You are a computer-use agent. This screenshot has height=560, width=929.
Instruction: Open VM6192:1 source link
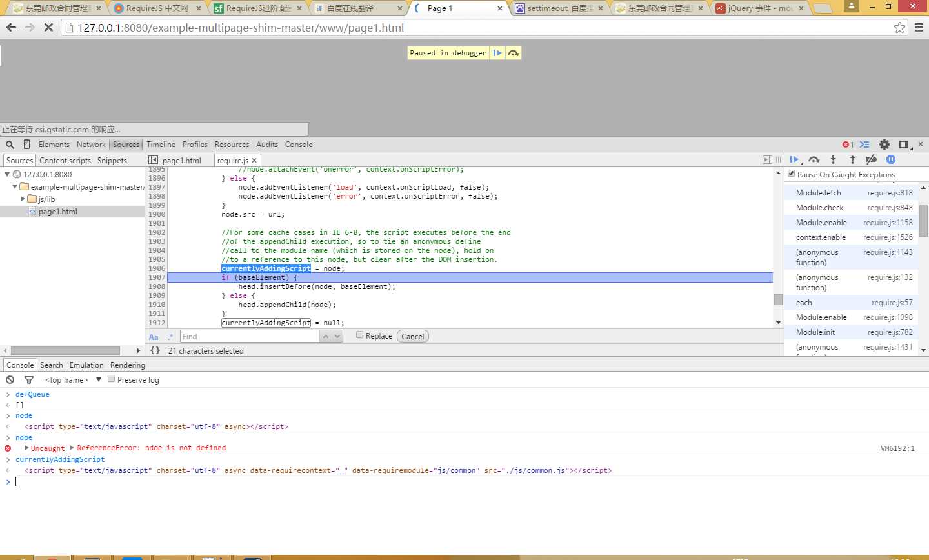pos(897,448)
